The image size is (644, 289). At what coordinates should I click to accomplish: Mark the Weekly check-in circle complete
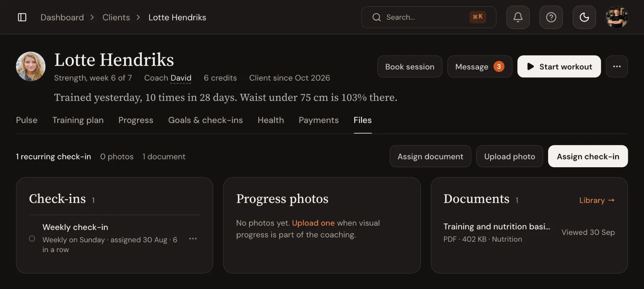tap(32, 239)
